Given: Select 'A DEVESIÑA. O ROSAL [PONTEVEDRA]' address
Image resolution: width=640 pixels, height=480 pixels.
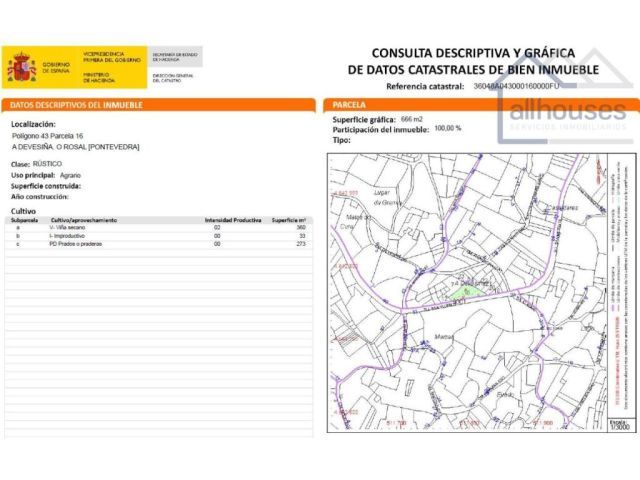Looking at the screenshot, I should (x=76, y=147).
